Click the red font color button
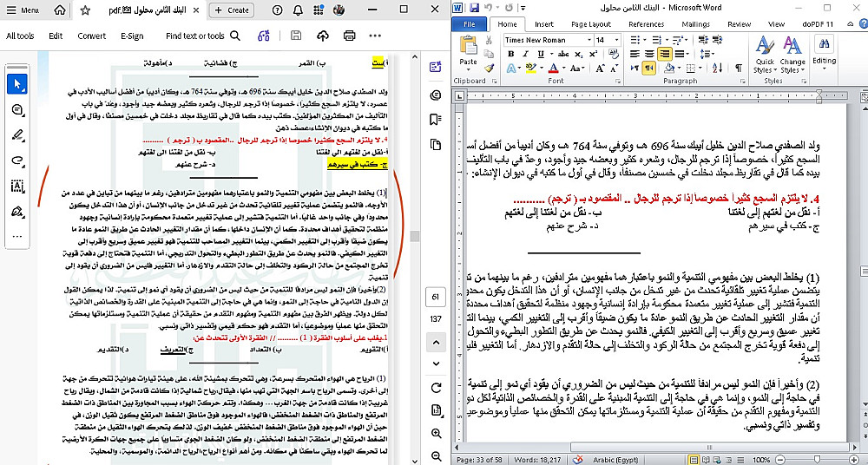The width and height of the screenshot is (868, 465). click(x=552, y=68)
